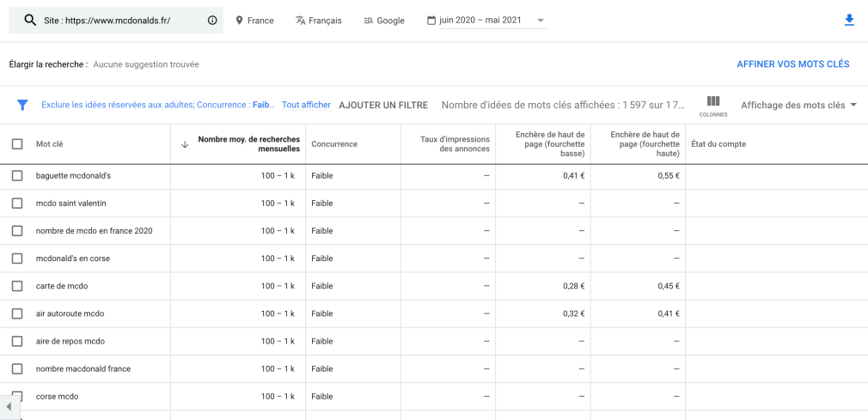Click the keyword ideas count 1 597 text
This screenshot has height=420, width=868.
[x=563, y=105]
